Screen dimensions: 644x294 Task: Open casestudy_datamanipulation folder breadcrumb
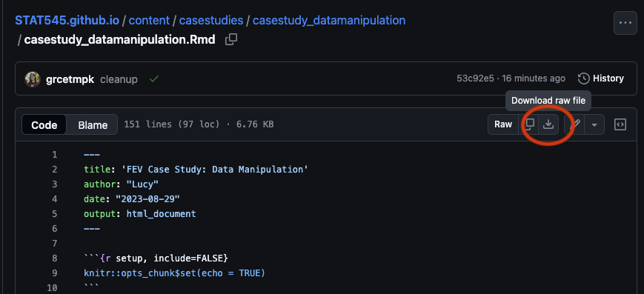(329, 21)
